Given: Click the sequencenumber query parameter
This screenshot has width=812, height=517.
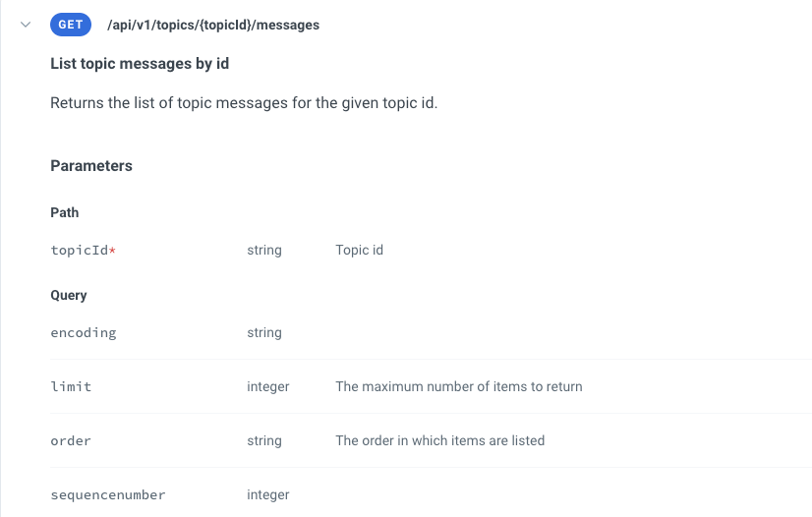Looking at the screenshot, I should point(108,494).
